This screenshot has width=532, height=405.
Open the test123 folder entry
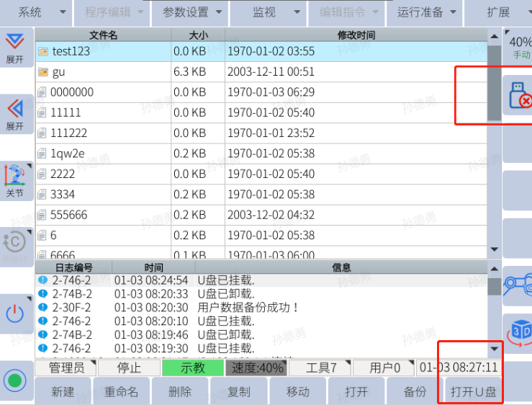click(71, 51)
